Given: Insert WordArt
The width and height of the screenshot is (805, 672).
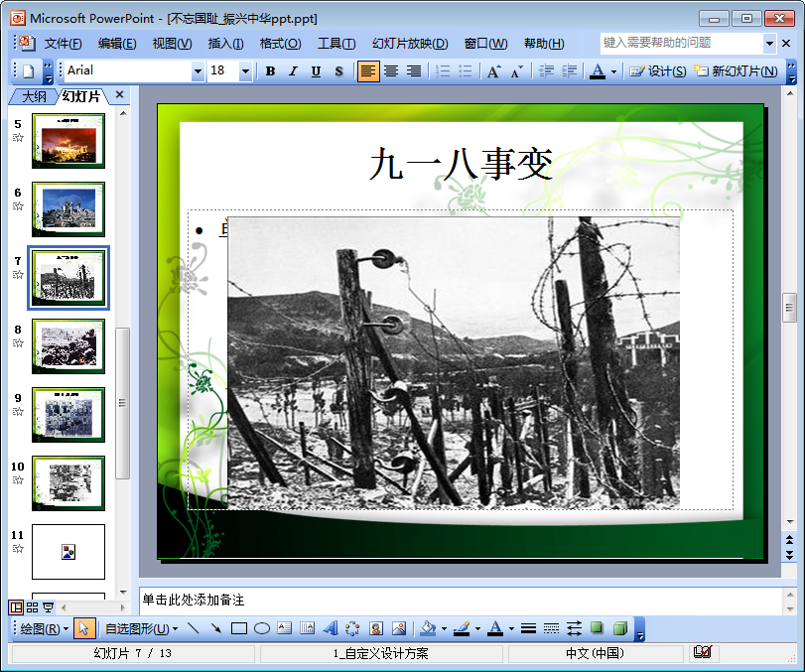Looking at the screenshot, I should (x=331, y=628).
